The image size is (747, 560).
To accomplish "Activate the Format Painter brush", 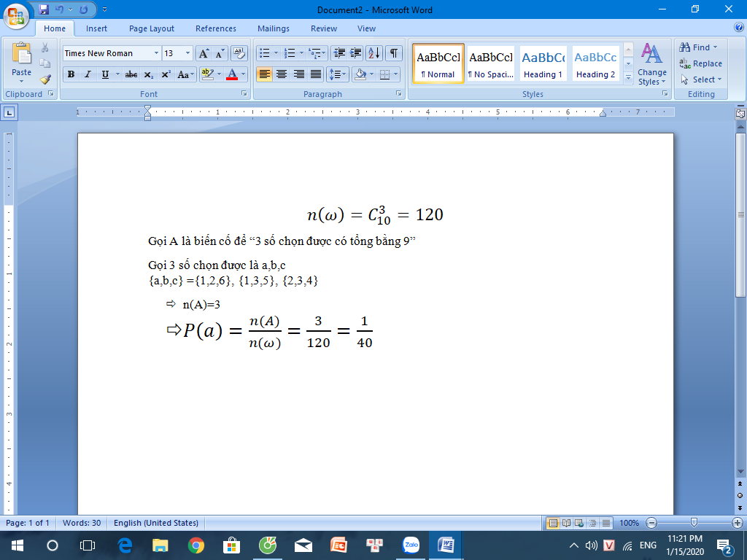I will click(x=45, y=79).
